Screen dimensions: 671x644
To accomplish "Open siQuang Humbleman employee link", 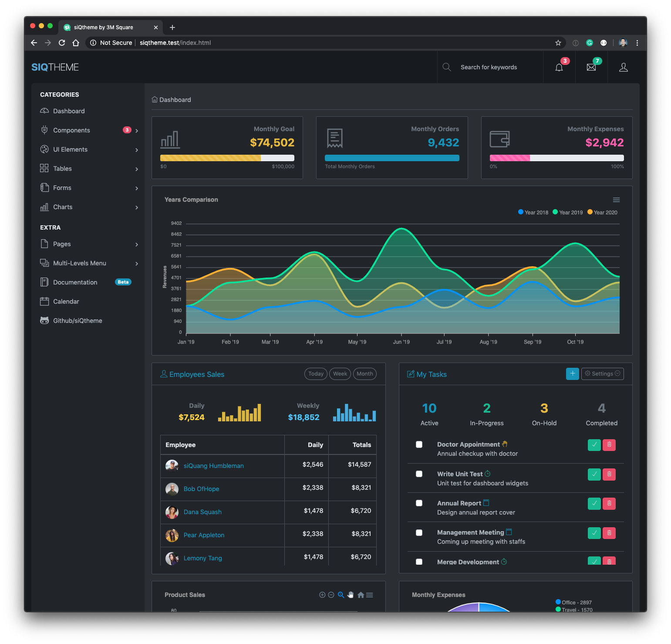I will coord(213,466).
